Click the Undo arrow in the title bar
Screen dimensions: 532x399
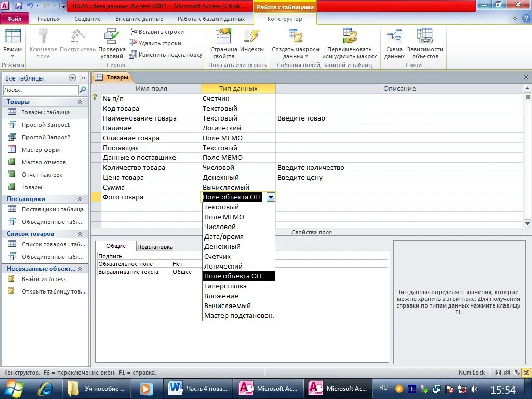pyautogui.click(x=30, y=6)
